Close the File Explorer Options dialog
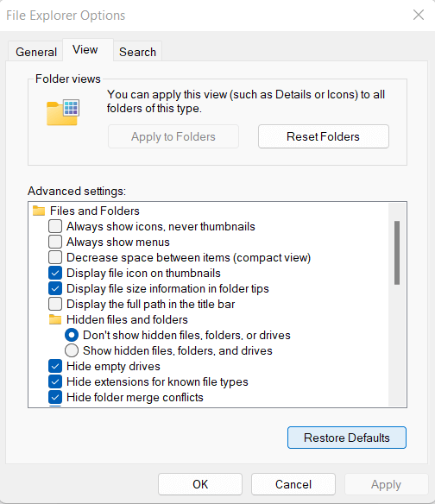The height and width of the screenshot is (504, 435). tap(419, 15)
